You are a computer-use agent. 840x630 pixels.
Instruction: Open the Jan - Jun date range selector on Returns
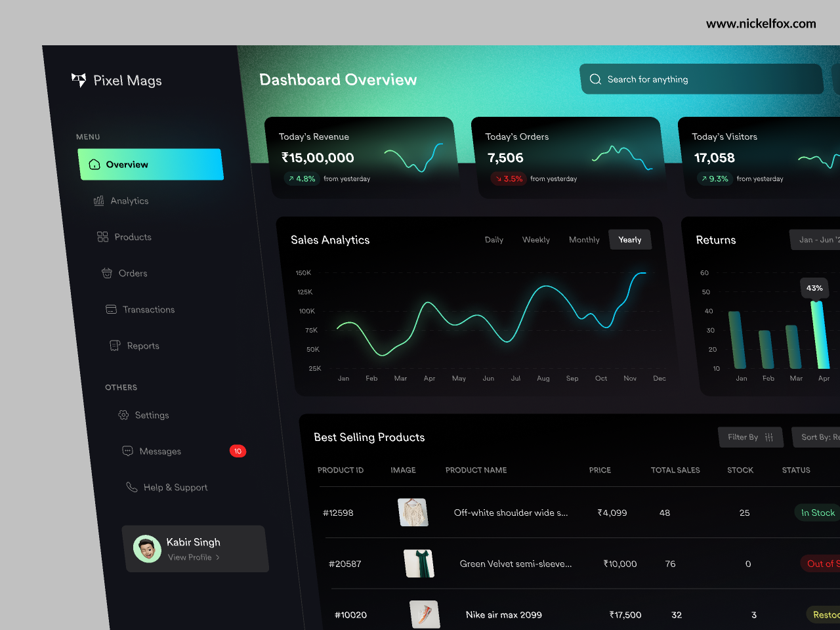click(819, 240)
